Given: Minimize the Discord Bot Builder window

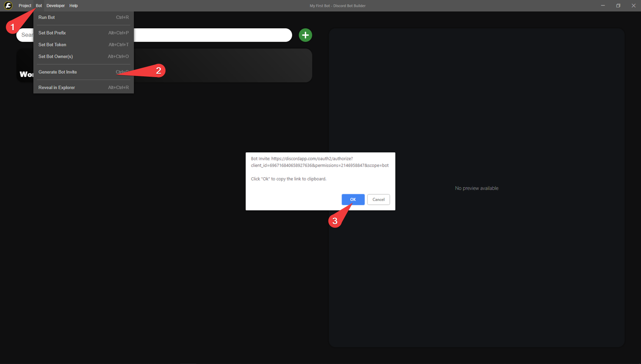Looking at the screenshot, I should point(603,6).
